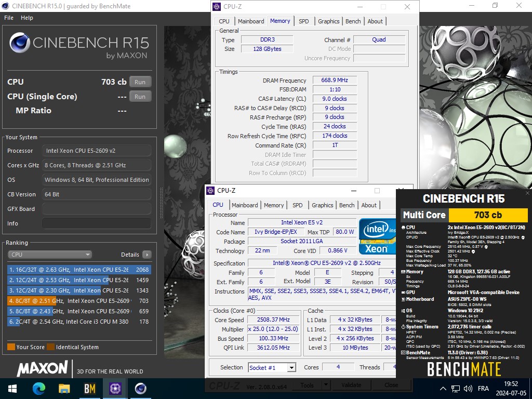Open About tab in upper CPU-Z window
The width and height of the screenshot is (532, 399).
(x=375, y=21)
